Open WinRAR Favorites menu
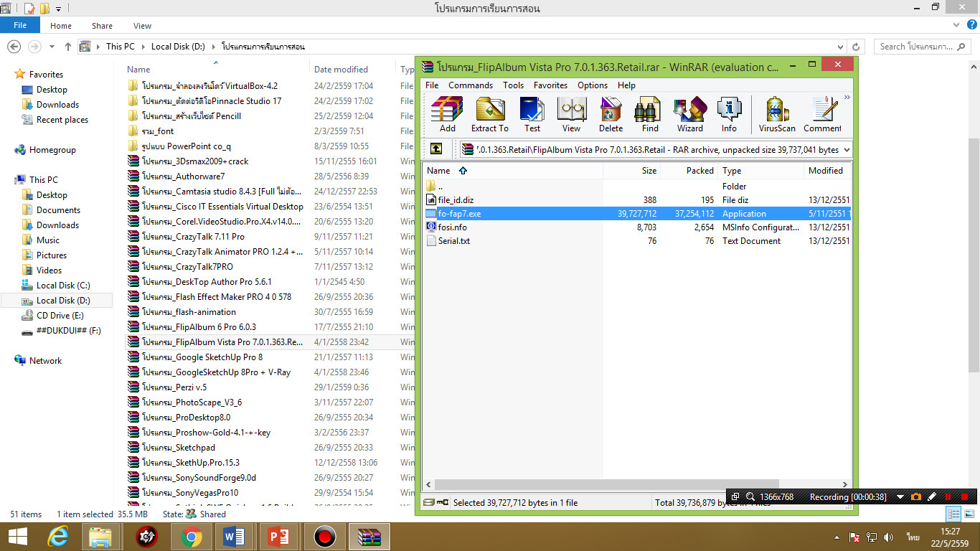 (551, 85)
